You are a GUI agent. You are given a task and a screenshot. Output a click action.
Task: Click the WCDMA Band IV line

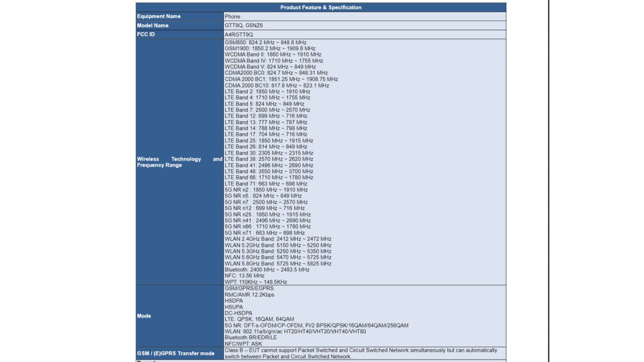click(274, 61)
